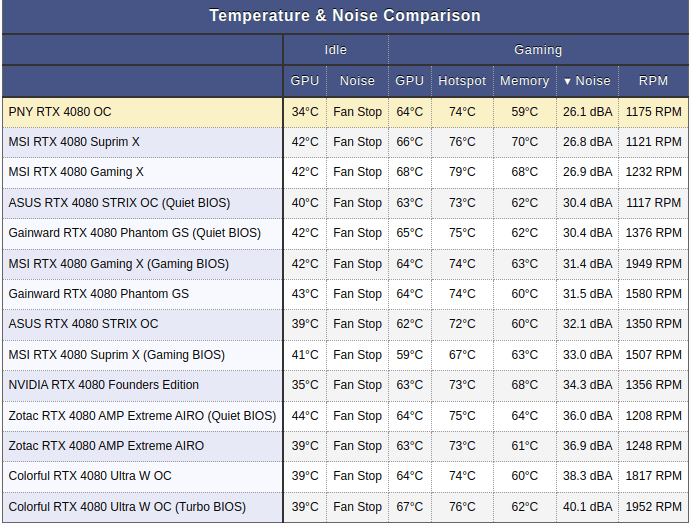Click the 72°C hotspot value
Screen dimensions: 691x527
point(462,323)
